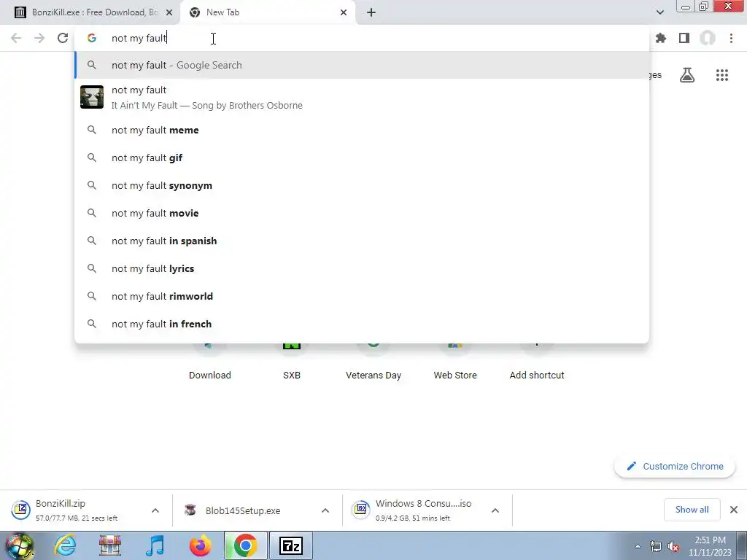Launch Internet Explorer from taskbar
Screen dimensions: 747x560
pyautogui.click(x=65, y=545)
